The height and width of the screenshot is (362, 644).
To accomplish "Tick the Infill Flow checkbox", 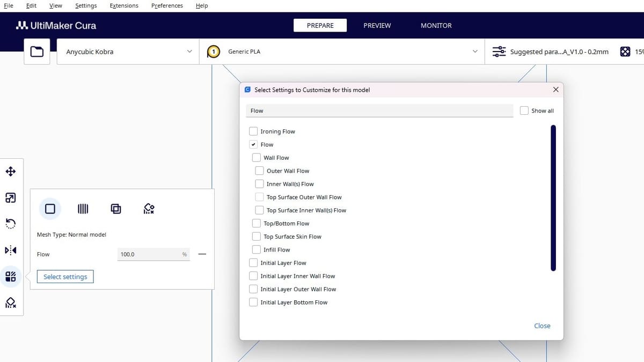I will coord(257,249).
